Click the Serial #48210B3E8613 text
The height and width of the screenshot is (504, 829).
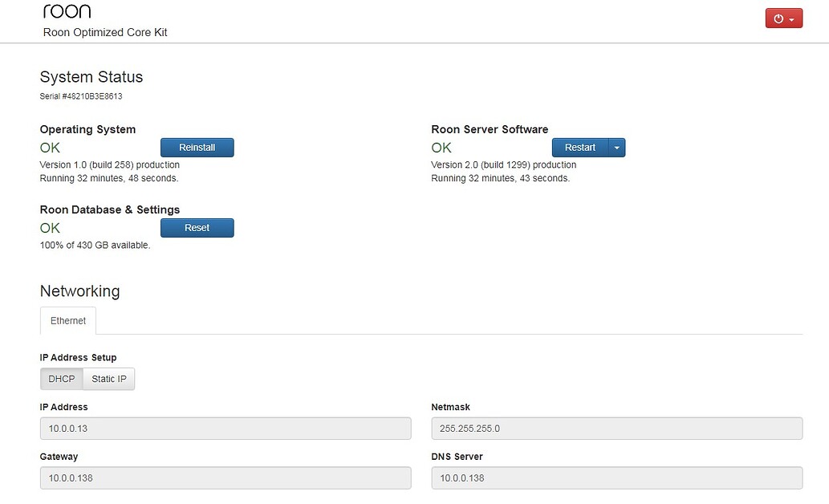(80, 96)
